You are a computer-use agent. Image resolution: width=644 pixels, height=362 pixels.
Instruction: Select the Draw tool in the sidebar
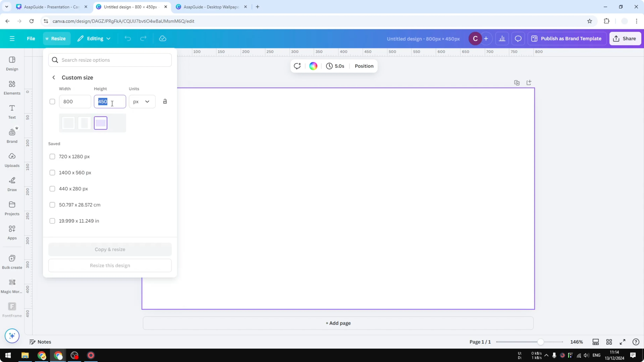[x=12, y=184]
